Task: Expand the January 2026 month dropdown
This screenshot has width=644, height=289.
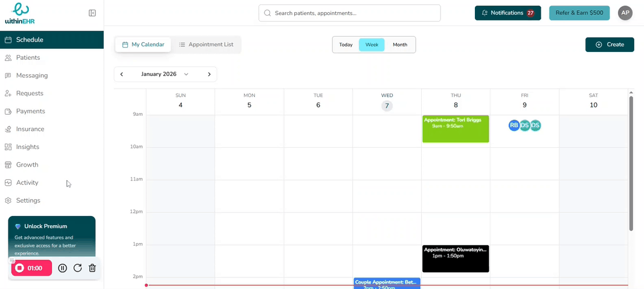Action: (186, 74)
